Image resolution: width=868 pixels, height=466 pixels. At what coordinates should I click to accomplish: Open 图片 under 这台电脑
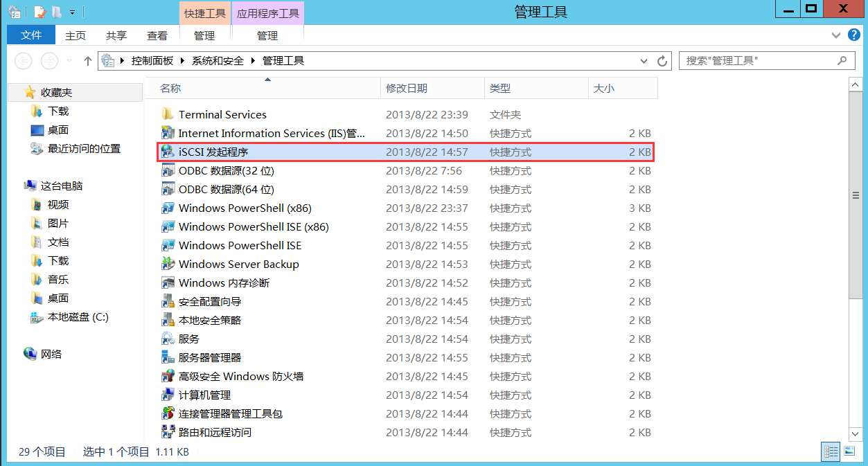click(58, 223)
